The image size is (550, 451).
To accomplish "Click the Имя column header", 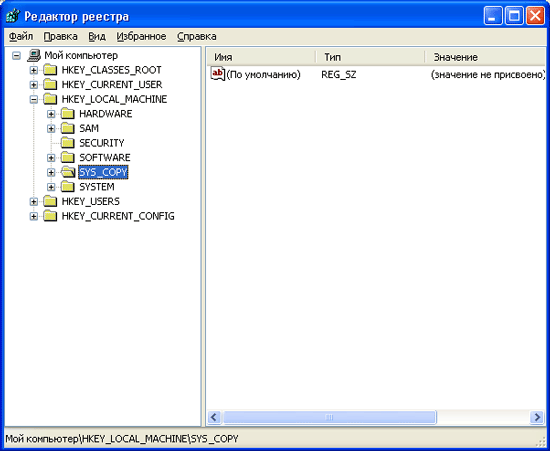I will [x=262, y=57].
